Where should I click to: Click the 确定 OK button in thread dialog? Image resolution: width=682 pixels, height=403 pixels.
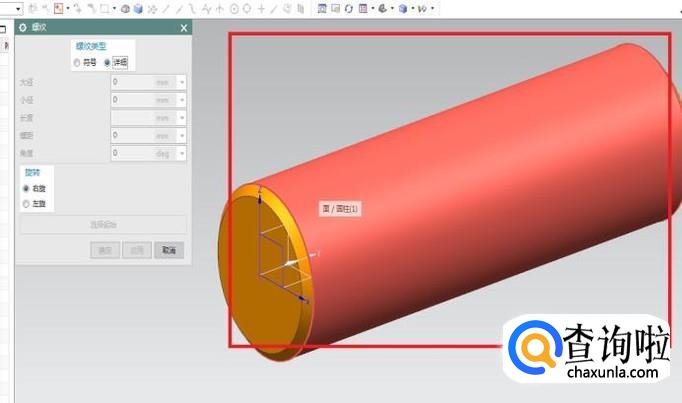tap(105, 250)
